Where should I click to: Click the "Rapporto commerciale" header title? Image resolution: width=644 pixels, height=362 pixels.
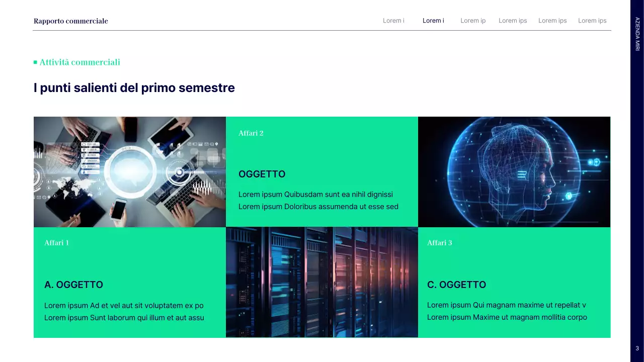(71, 21)
